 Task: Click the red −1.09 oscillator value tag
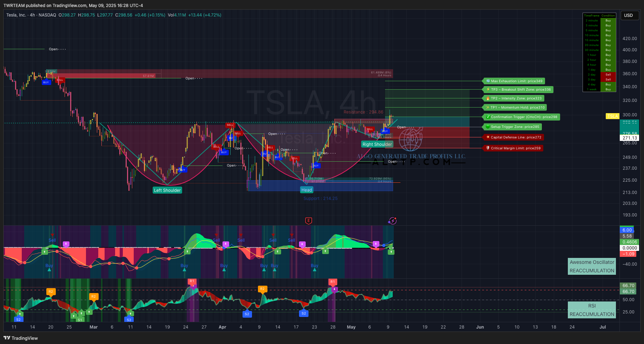628,254
